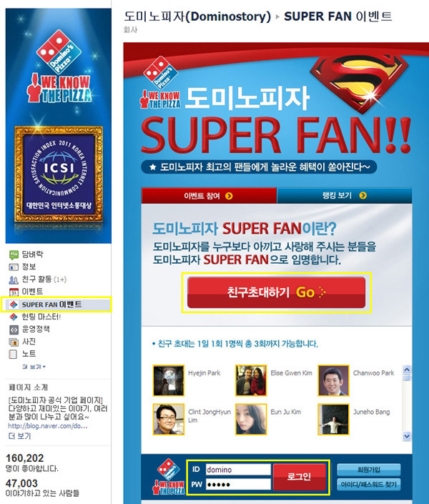429x504 pixels.
Task: Expand 더 보기 under page introduction
Action: pyautogui.click(x=19, y=436)
